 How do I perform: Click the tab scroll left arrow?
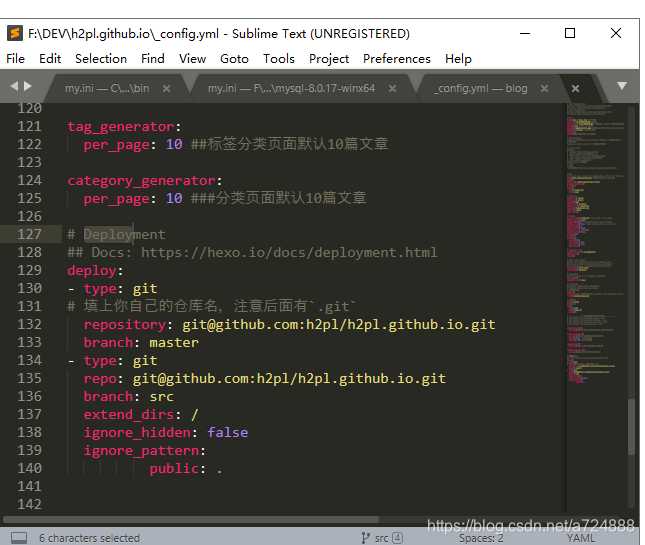click(x=14, y=87)
